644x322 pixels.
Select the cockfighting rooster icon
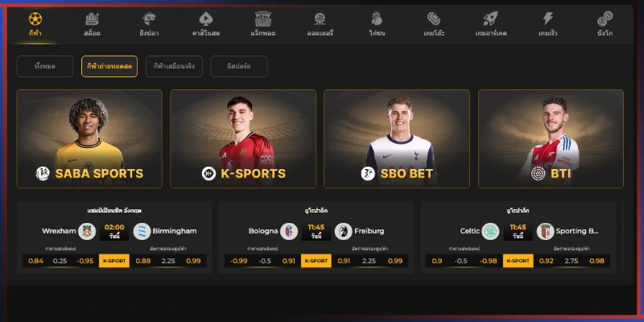(x=377, y=19)
